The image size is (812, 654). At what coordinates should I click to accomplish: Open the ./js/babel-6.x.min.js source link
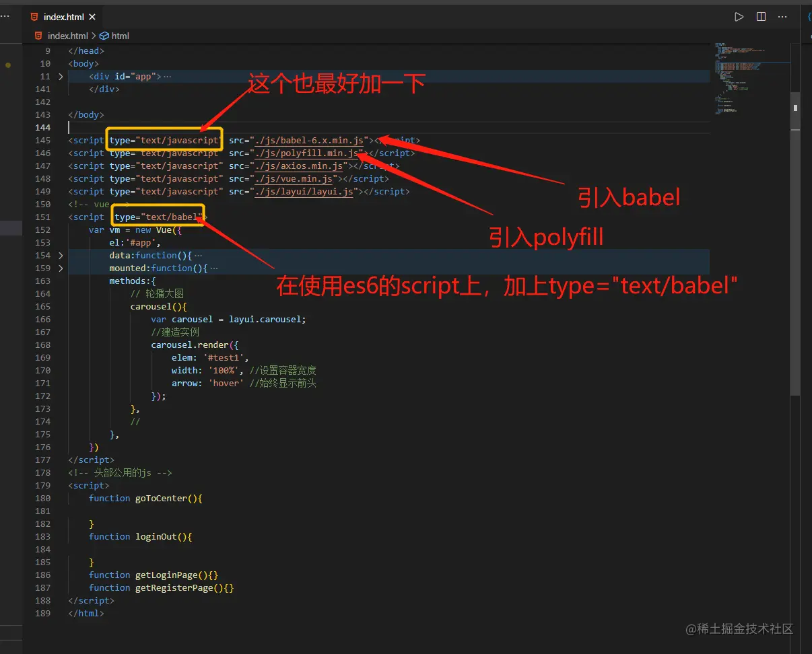(x=310, y=140)
